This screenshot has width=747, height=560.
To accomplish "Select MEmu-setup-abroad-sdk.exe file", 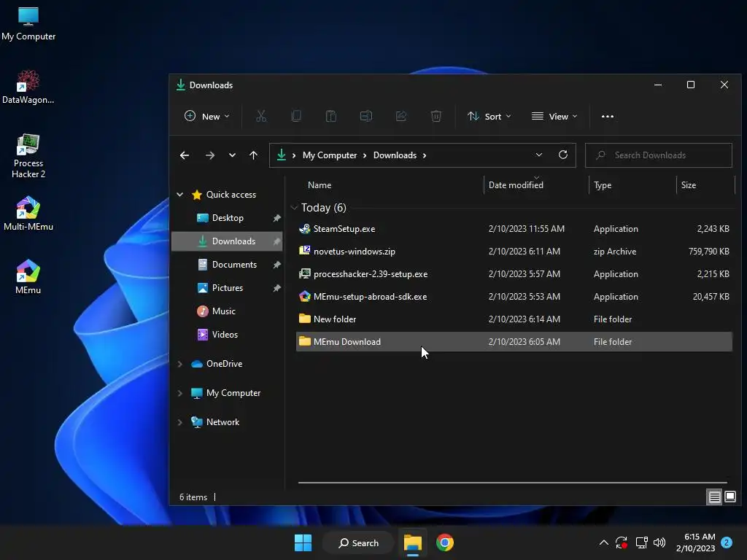I will (514, 297).
